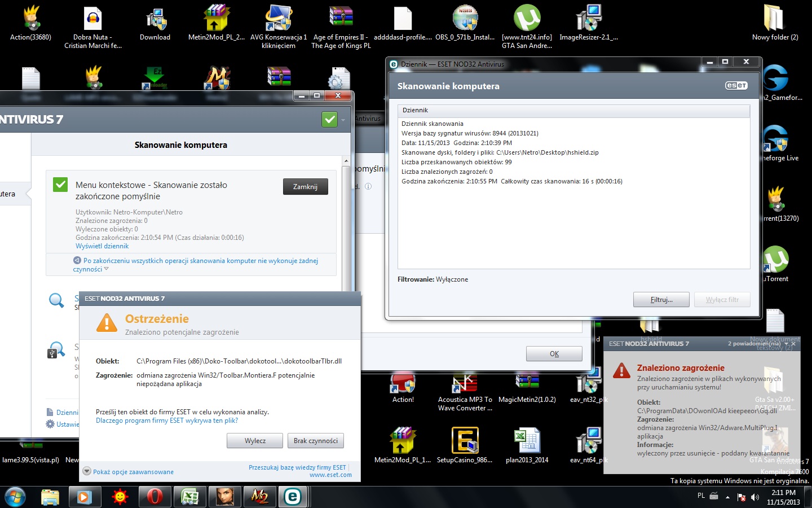The image size is (812, 508).
Task: Click scroll up arrow in scan panel
Action: pyautogui.click(x=346, y=161)
